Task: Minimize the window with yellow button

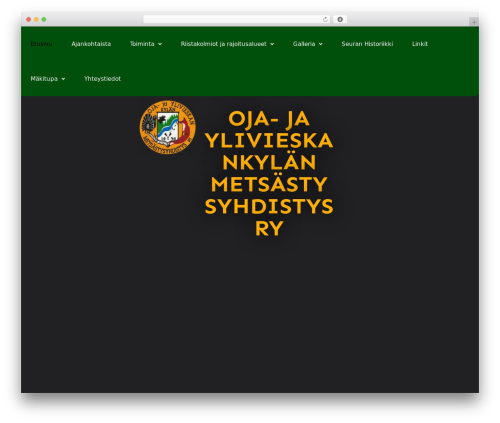Action: [x=36, y=19]
